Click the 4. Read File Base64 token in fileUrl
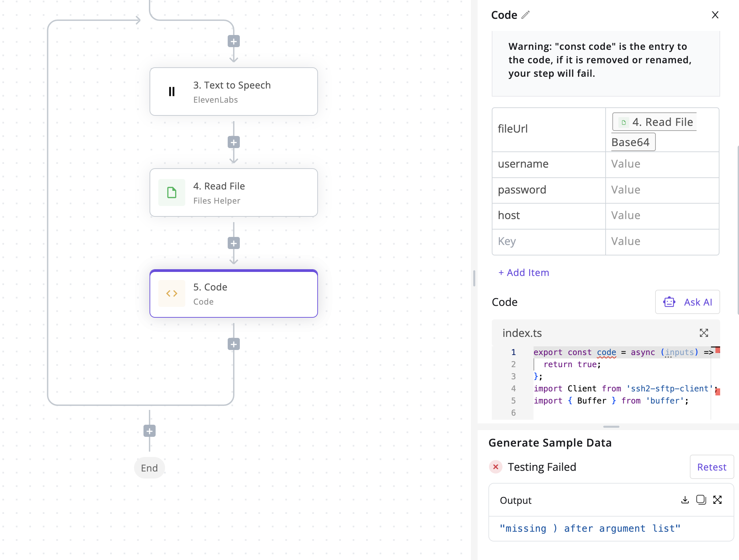The width and height of the screenshot is (739, 560). point(653,132)
